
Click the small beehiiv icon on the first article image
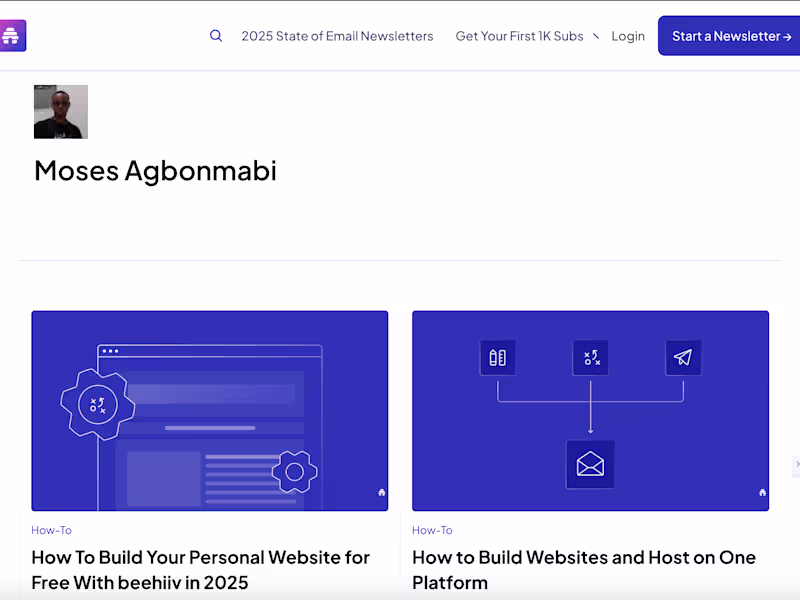point(381,492)
